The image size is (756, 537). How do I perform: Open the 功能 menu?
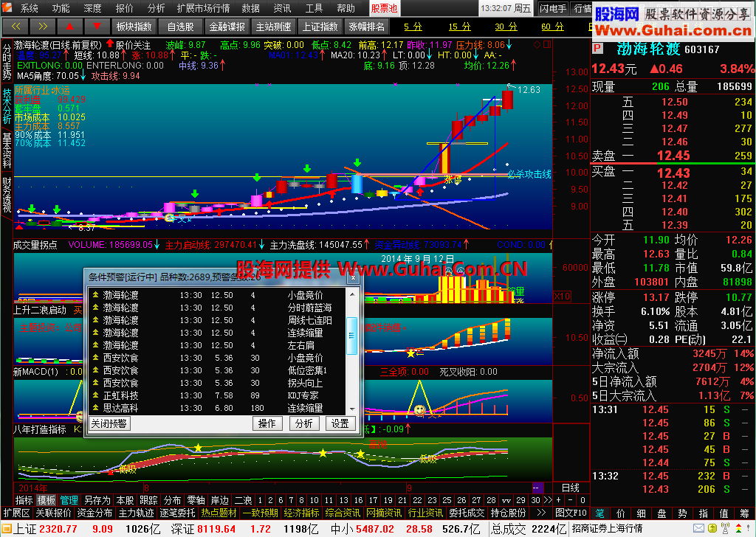tap(61, 8)
